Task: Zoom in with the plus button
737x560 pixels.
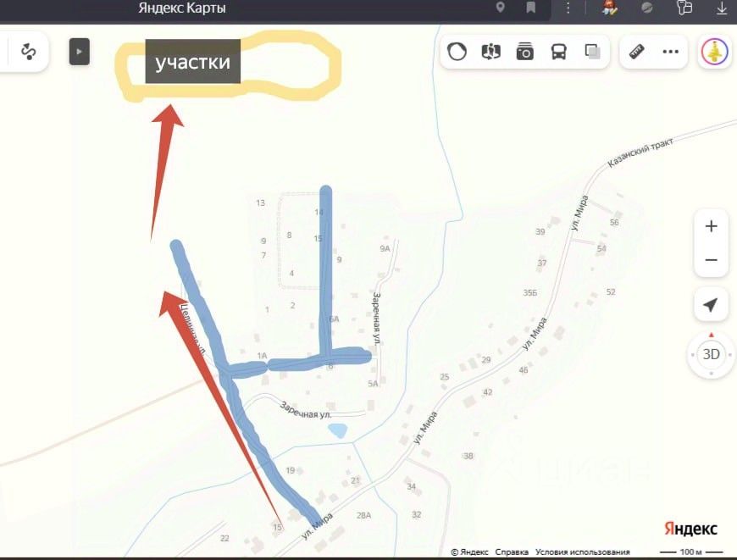Action: point(711,226)
